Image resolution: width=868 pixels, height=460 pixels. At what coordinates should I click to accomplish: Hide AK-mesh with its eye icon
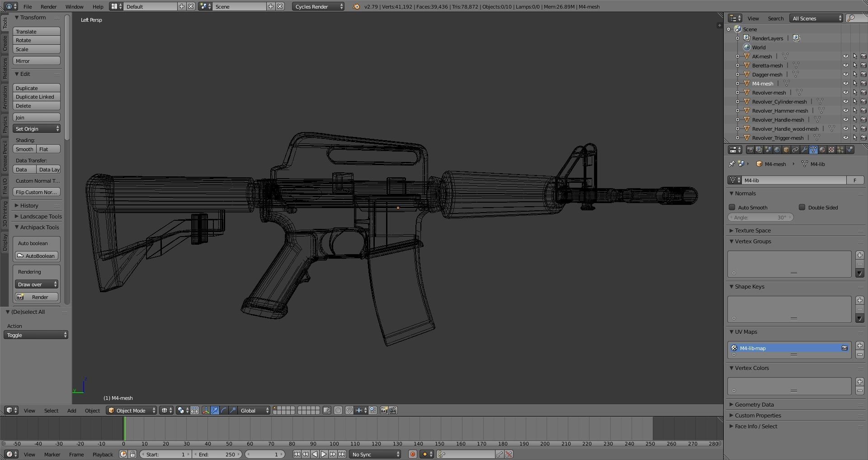[845, 57]
